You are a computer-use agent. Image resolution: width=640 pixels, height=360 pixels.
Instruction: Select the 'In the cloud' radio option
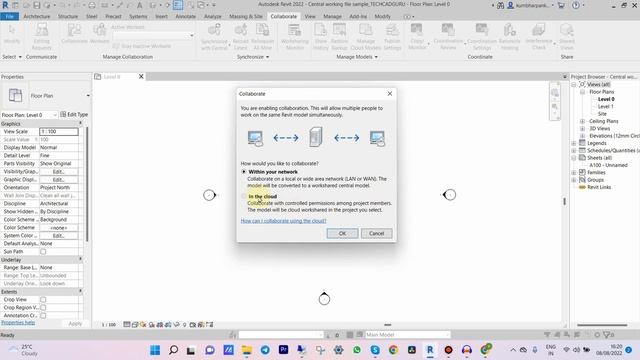point(244,196)
